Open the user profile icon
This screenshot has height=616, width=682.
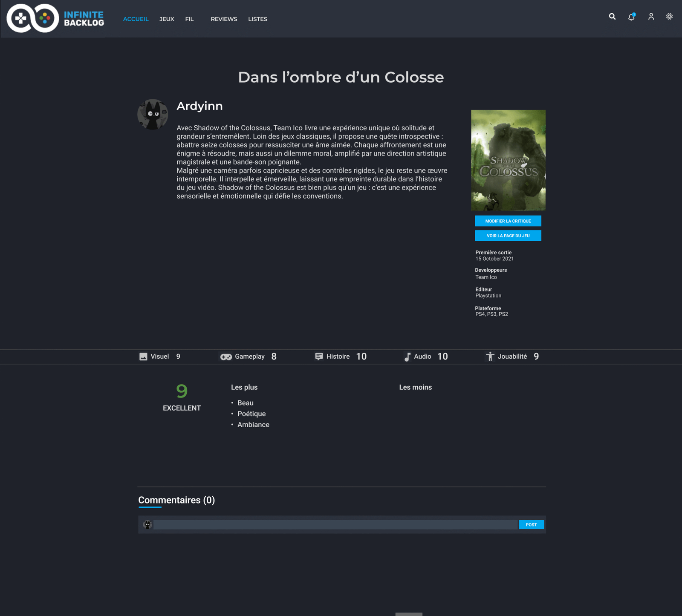(x=651, y=17)
